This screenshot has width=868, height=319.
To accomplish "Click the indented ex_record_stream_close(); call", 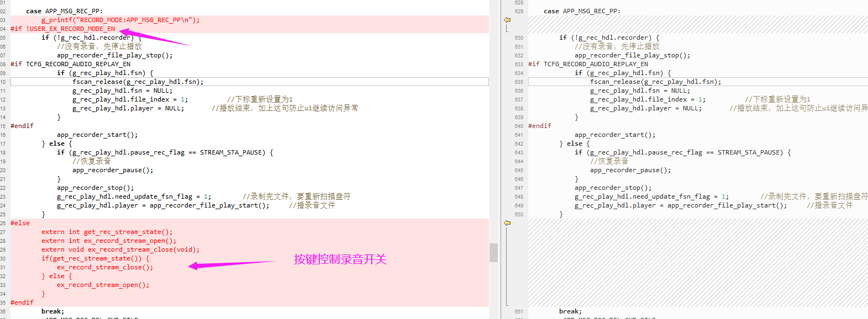I will pos(105,267).
